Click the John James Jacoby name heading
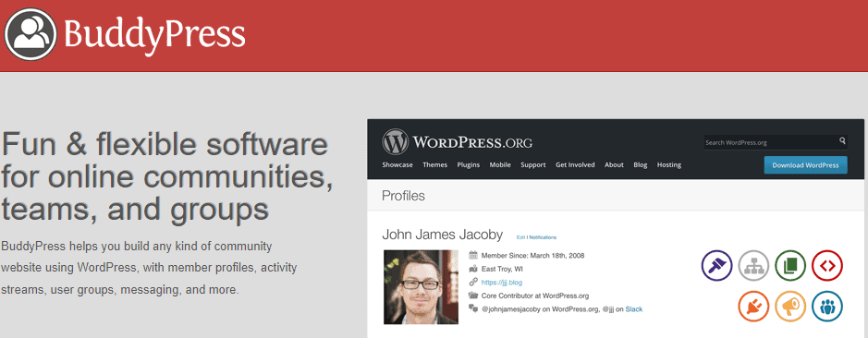Viewport: 868px width, 338px height. pos(442,235)
